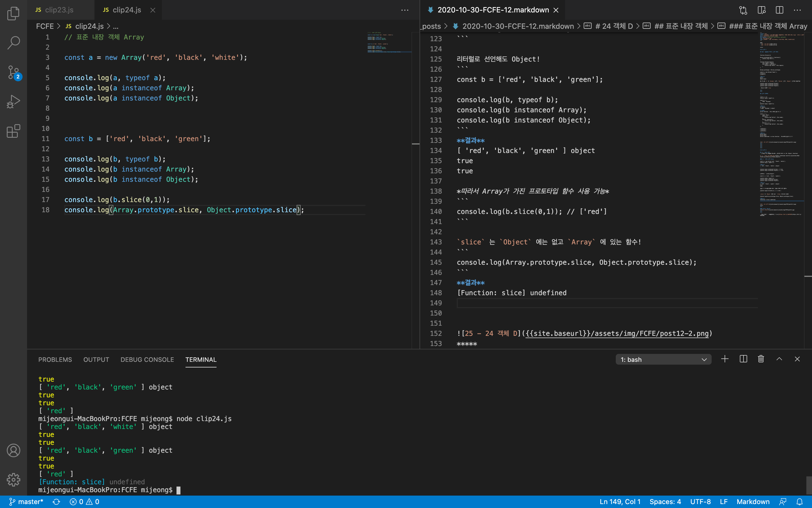Open the Run and Debug view
Screen dimensions: 812x508
tap(14, 102)
